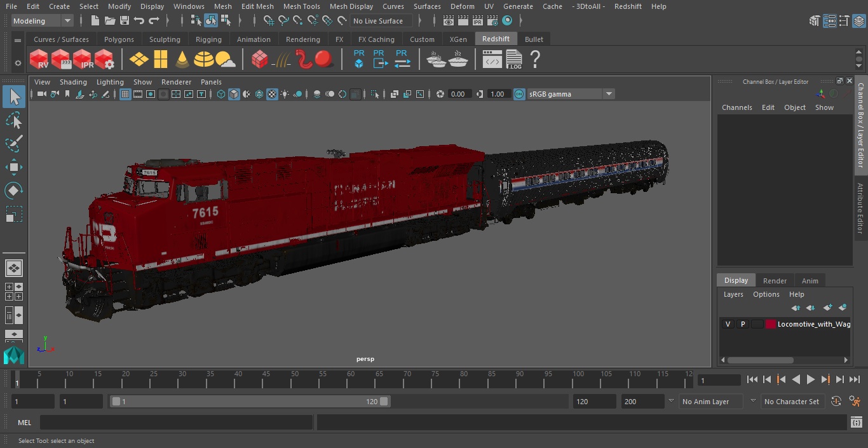Open animation preferences running man icon
This screenshot has width=868, height=448.
pyautogui.click(x=855, y=402)
